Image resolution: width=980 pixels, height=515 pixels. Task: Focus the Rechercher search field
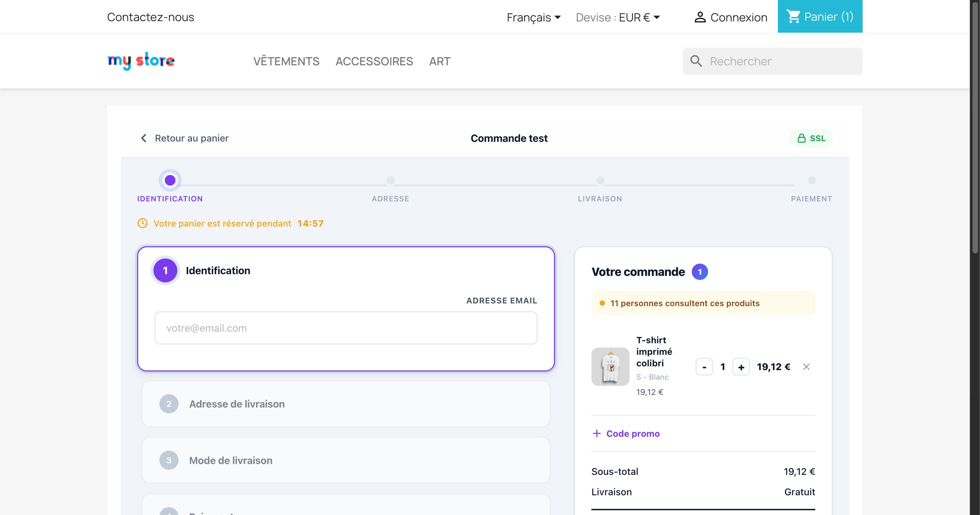pyautogui.click(x=772, y=61)
